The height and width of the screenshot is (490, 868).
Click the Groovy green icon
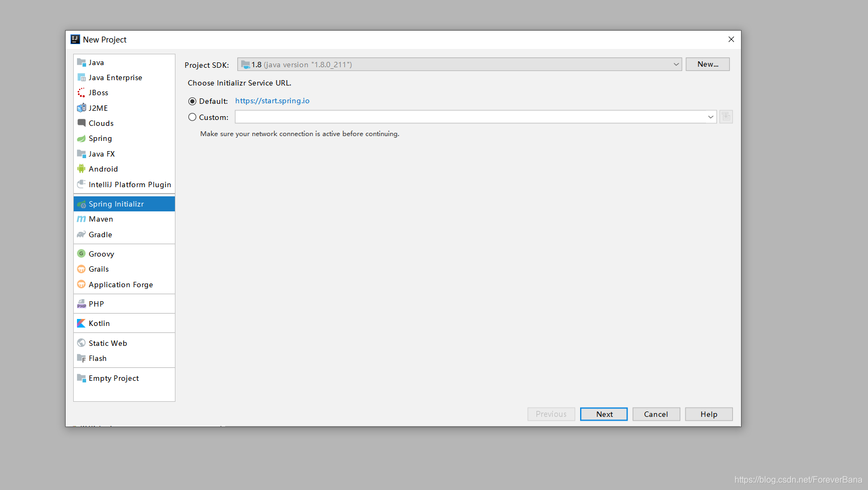[81, 253]
